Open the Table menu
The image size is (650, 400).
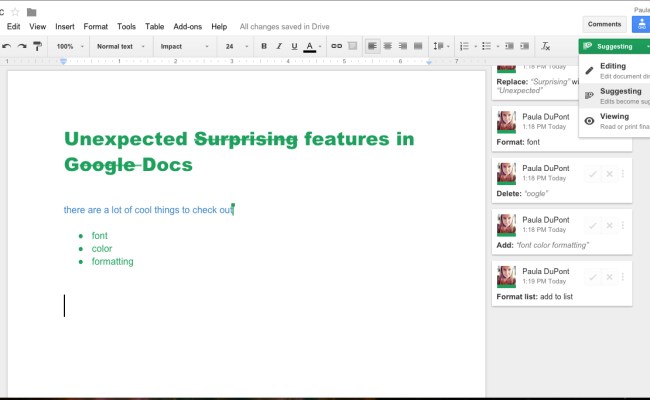[155, 27]
